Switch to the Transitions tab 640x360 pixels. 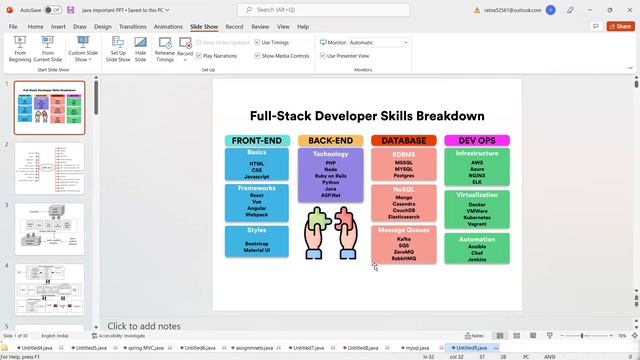(133, 27)
